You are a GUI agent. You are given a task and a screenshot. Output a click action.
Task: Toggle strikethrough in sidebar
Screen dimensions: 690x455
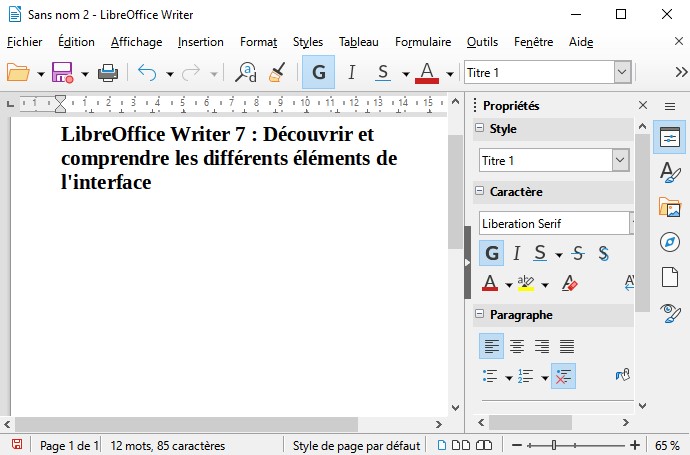point(578,253)
